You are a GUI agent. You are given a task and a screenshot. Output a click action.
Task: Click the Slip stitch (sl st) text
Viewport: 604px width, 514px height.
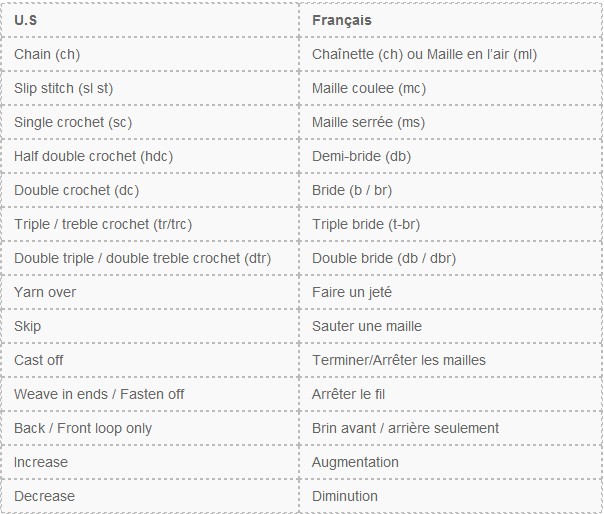click(x=64, y=88)
